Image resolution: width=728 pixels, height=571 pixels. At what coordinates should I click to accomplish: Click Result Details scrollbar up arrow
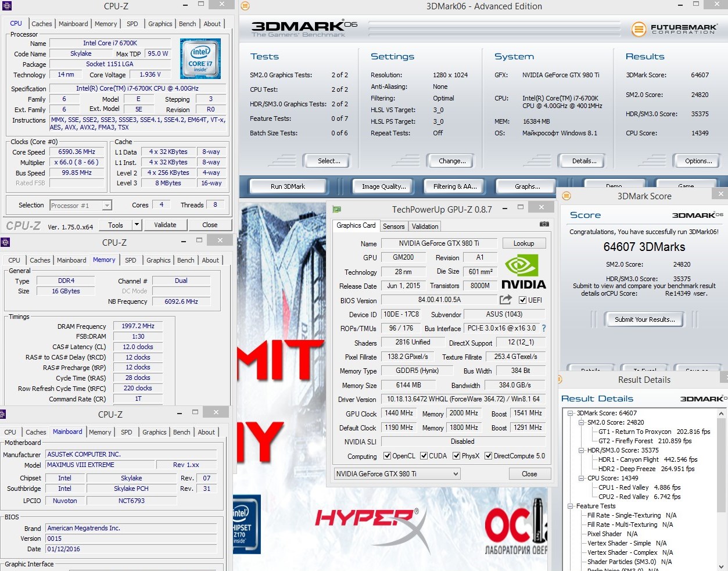(722, 414)
